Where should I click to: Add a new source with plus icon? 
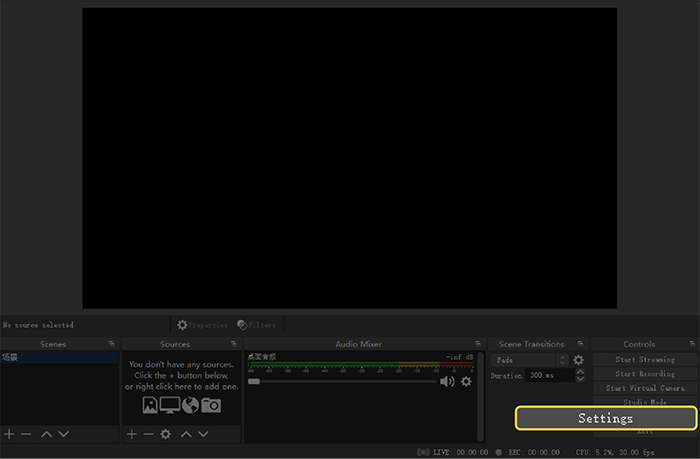click(x=131, y=434)
